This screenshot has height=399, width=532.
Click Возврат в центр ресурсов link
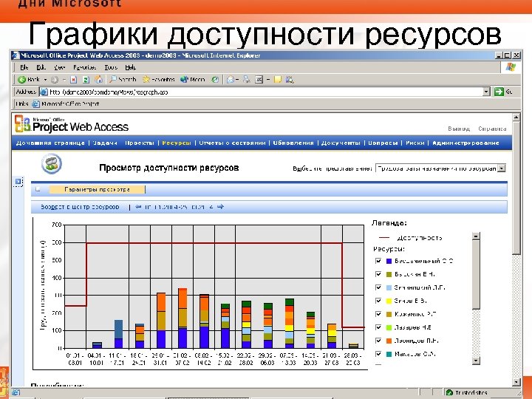click(80, 207)
